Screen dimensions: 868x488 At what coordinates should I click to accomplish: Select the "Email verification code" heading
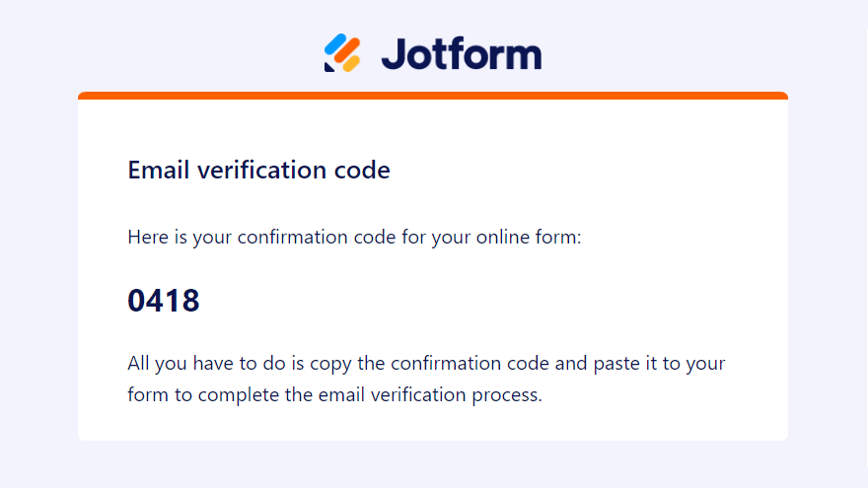(258, 170)
